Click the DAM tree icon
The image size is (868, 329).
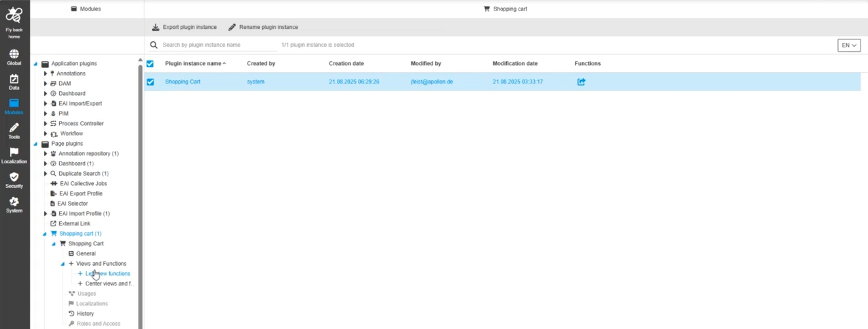[x=53, y=83]
